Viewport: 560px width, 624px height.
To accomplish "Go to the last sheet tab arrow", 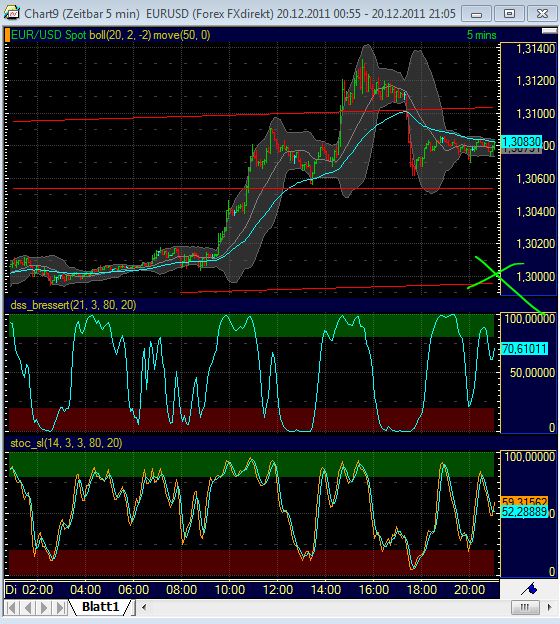I will point(60,608).
